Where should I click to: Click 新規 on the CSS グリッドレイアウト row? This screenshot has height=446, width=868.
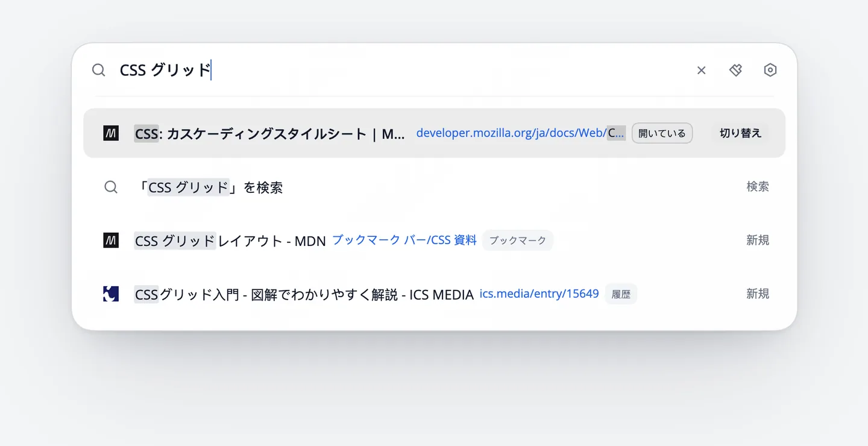(x=758, y=240)
